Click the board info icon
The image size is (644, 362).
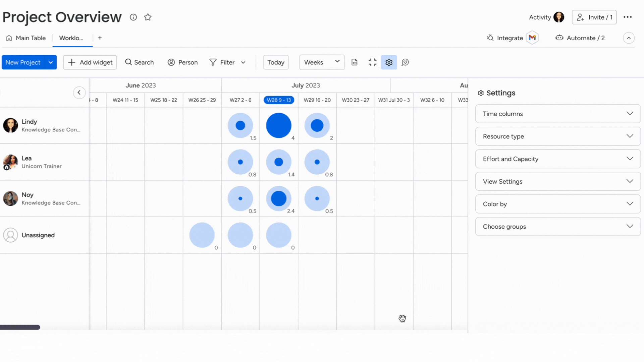pos(133,17)
